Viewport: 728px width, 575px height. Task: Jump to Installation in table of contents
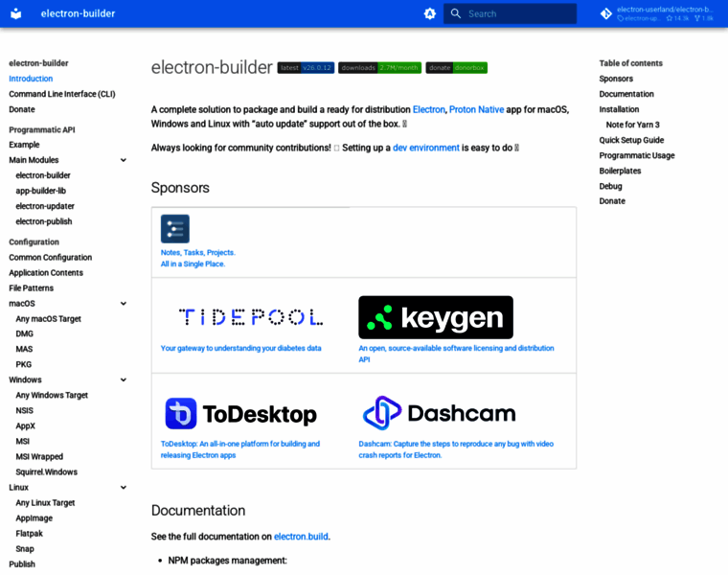(x=619, y=109)
